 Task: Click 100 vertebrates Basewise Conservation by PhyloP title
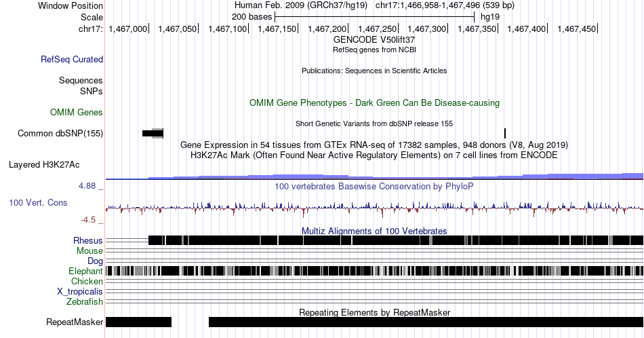pos(374,186)
